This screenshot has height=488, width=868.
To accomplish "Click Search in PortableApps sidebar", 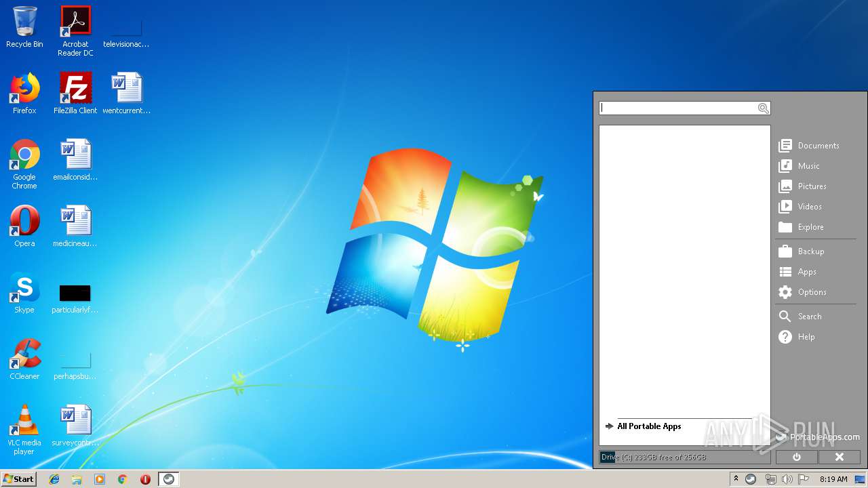I will click(800, 317).
